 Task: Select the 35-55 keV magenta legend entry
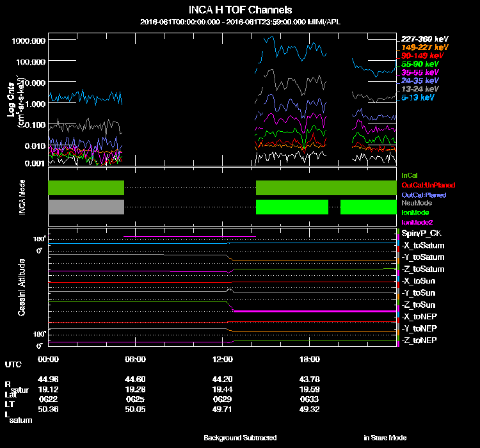(x=420, y=72)
